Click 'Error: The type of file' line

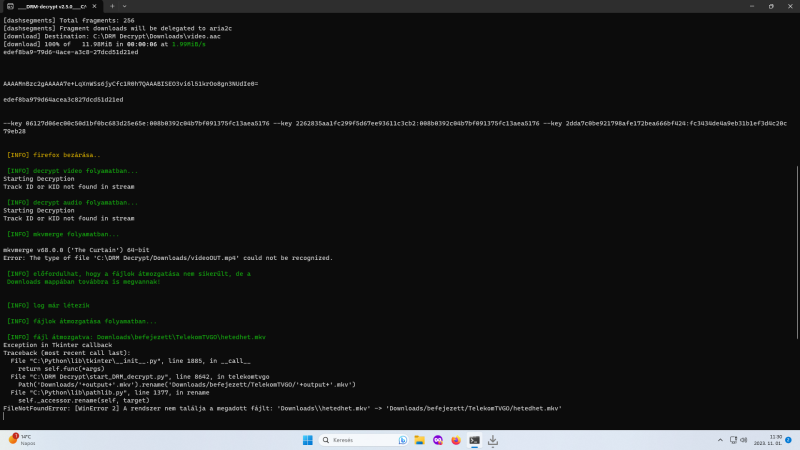[168, 258]
